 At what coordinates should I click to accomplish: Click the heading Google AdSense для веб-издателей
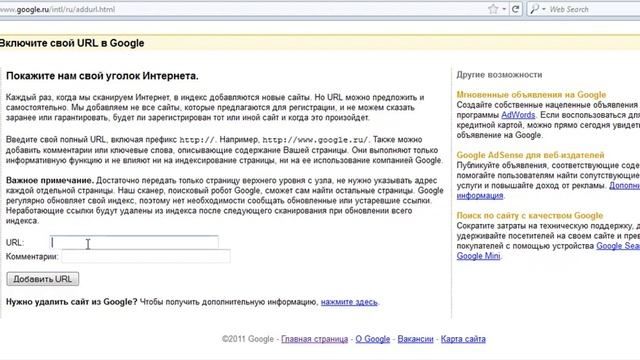[530, 155]
